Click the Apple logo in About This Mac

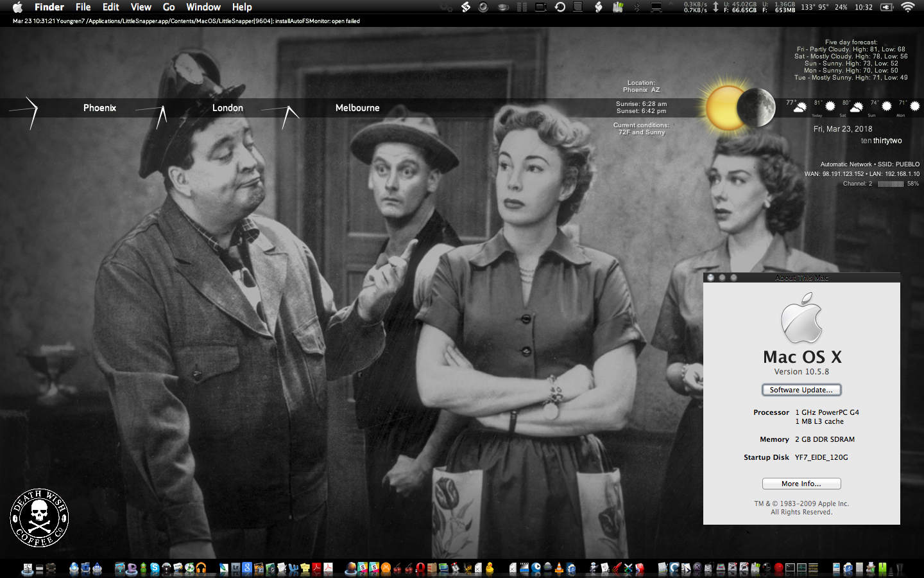coord(801,318)
